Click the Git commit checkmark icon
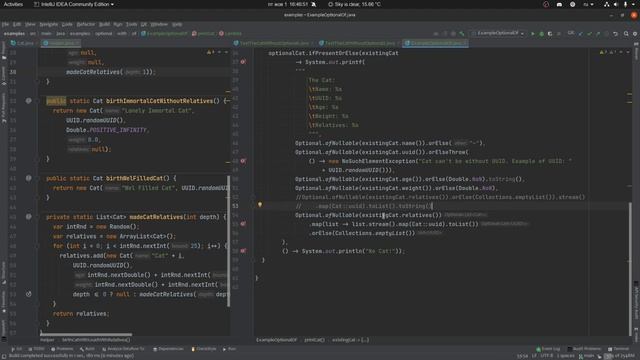Viewport: 640px width, 360px height. point(589,33)
